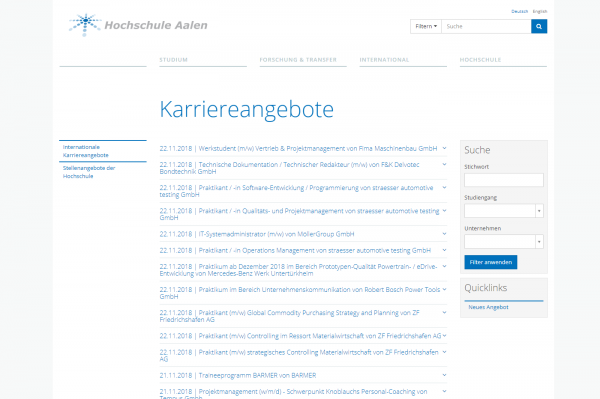600x399 pixels.
Task: Expand Praktikant Operations Management chevron
Action: click(444, 250)
